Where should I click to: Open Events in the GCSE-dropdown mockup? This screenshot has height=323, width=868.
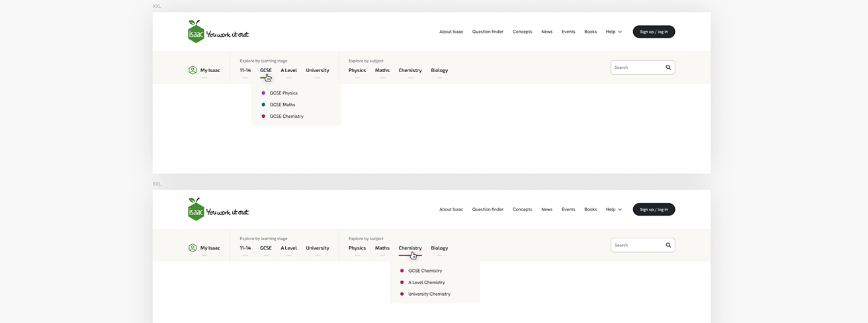point(568,32)
